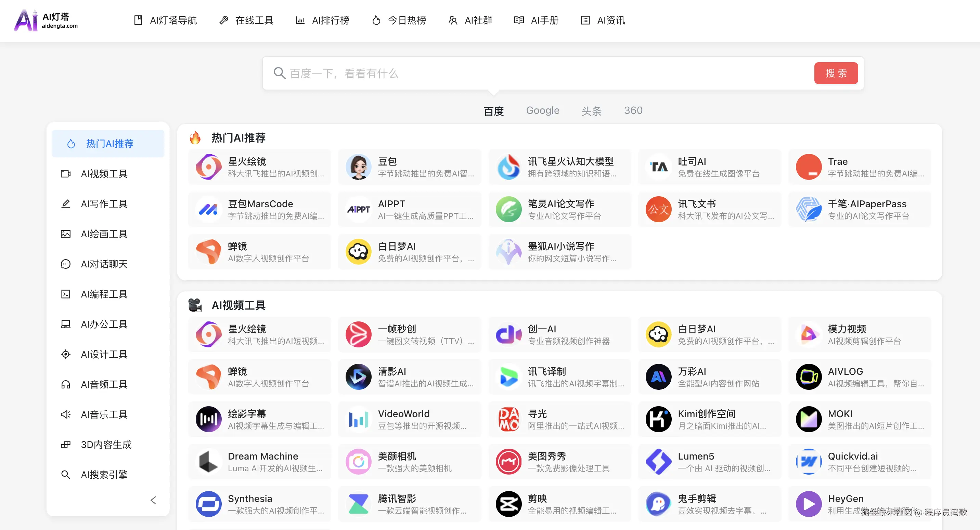Click the 剪映 app icon
This screenshot has height=530, width=980.
508,504
